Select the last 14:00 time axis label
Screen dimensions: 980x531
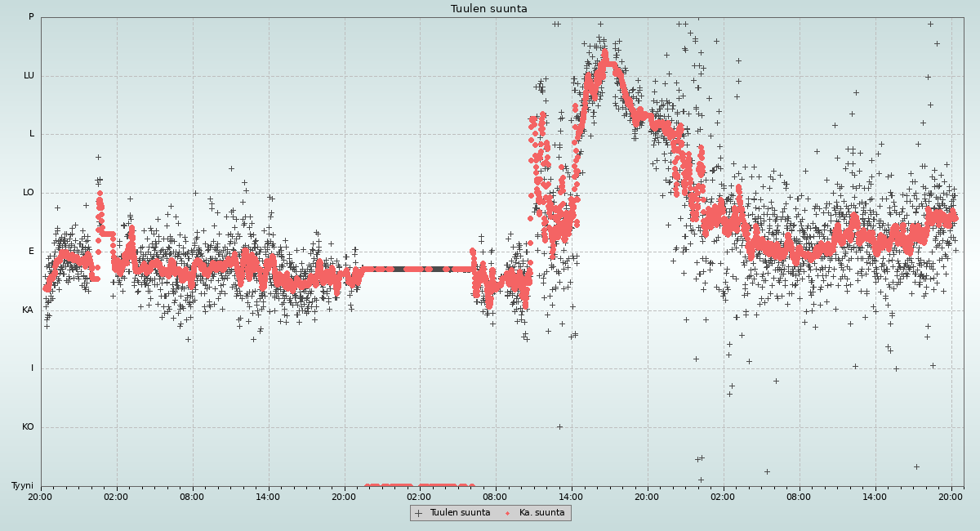tap(875, 496)
